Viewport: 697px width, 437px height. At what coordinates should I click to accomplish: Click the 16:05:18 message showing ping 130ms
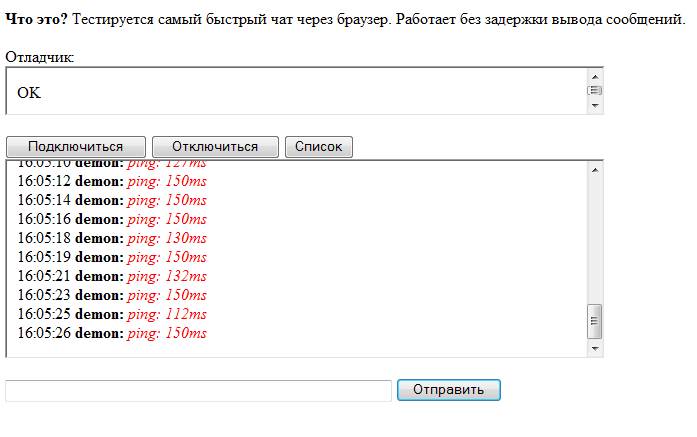(112, 238)
